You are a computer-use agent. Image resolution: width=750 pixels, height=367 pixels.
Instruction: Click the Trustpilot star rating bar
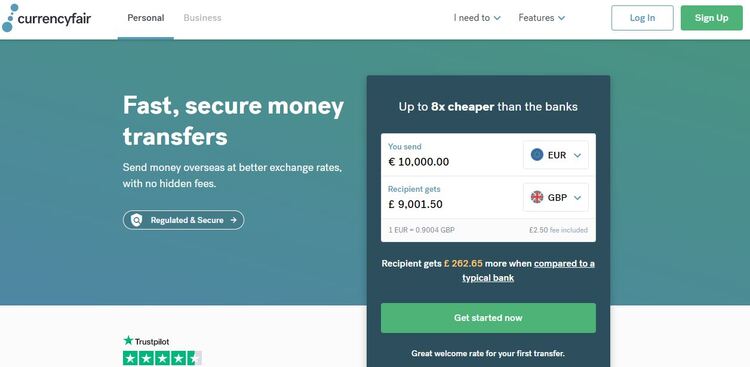pos(162,358)
